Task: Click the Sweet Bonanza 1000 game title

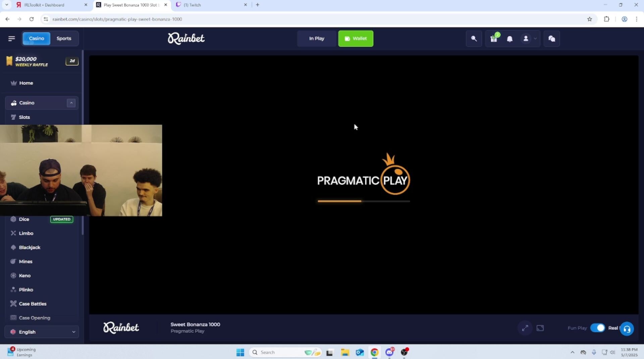Action: click(195, 324)
